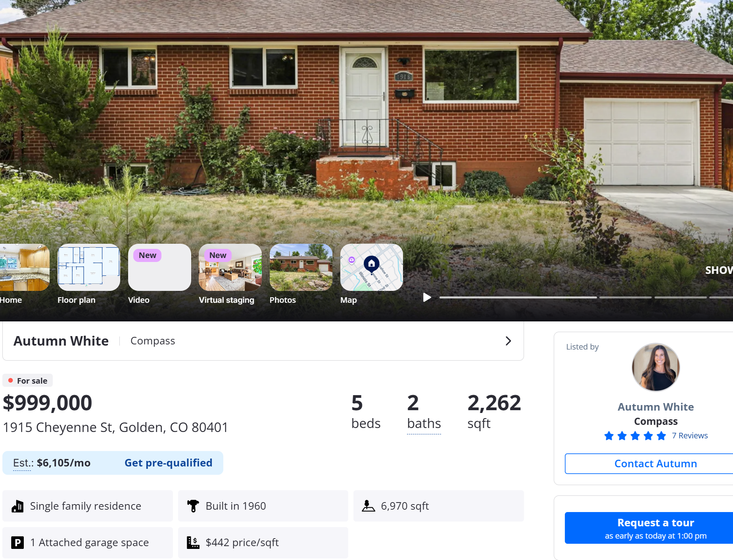733x560 pixels.
Task: Click the For sale status badge
Action: [x=28, y=381]
